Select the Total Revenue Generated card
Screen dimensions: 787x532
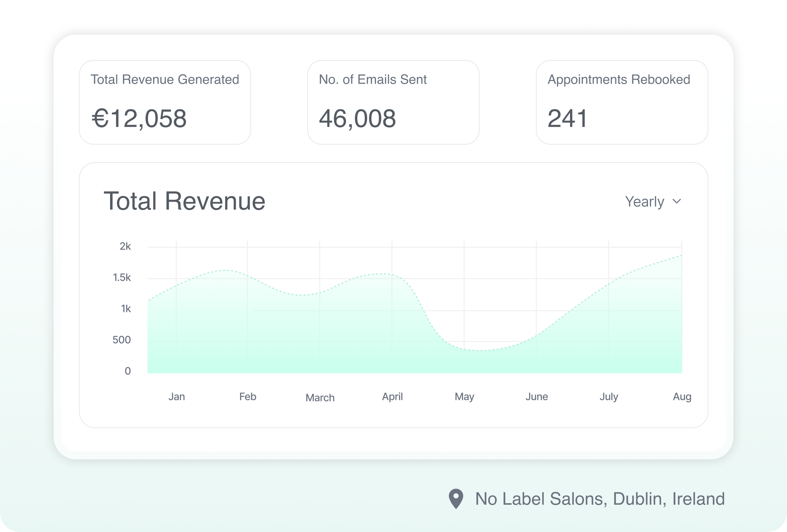click(x=165, y=102)
